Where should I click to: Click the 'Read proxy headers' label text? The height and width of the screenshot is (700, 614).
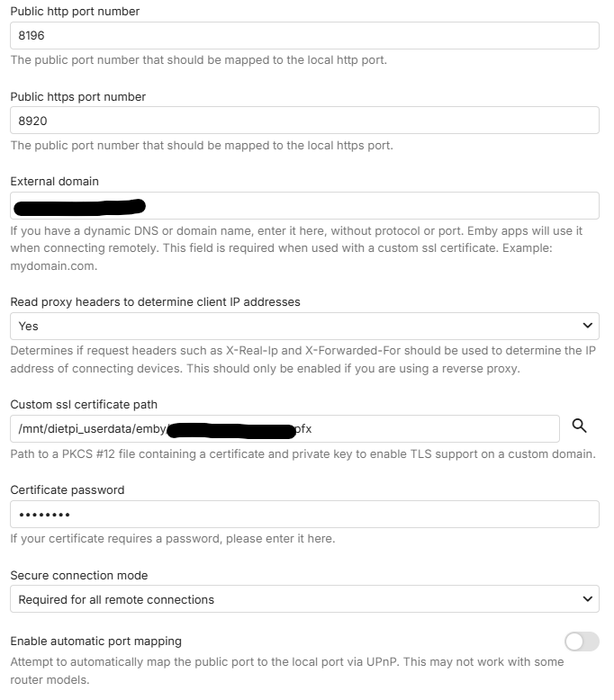155,301
